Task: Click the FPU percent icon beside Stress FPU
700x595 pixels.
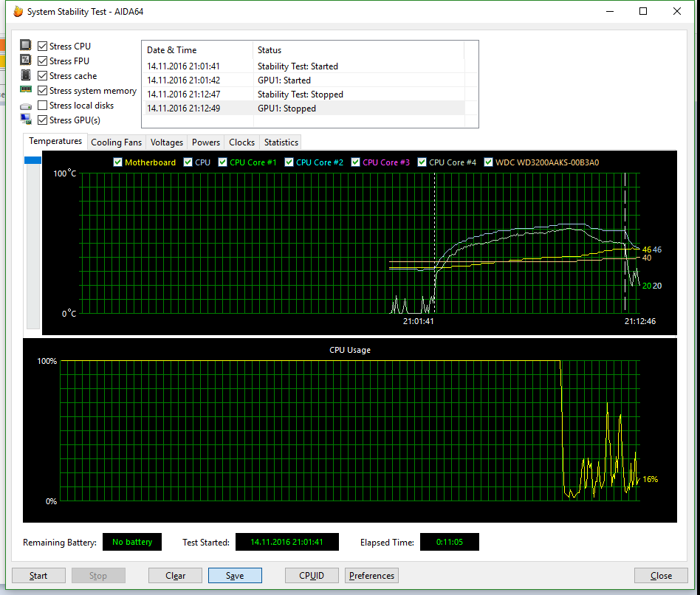Action: point(26,60)
